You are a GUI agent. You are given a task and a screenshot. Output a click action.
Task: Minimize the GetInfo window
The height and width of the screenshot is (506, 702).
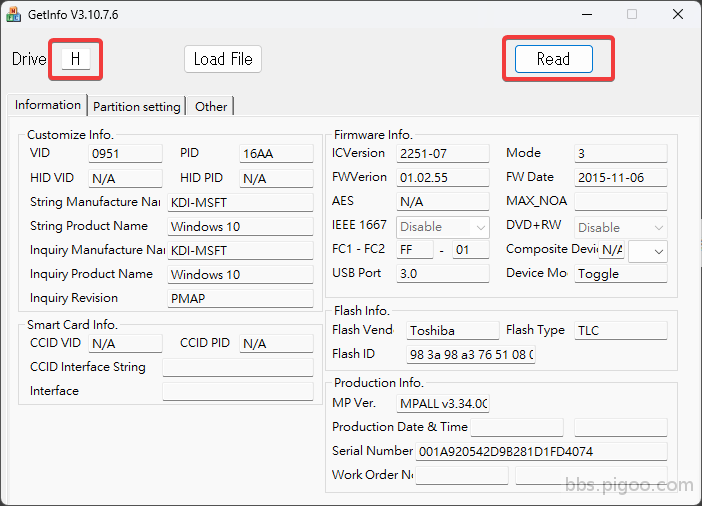[x=585, y=14]
